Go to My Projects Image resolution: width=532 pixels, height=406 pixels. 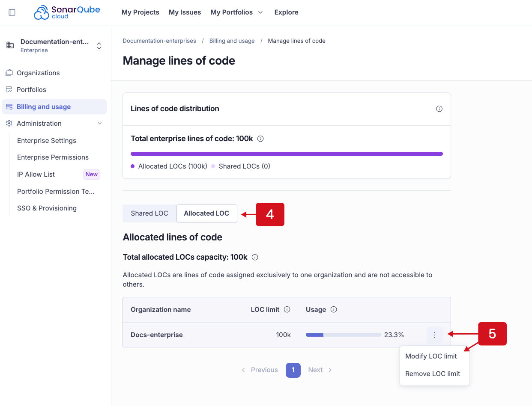click(x=140, y=12)
